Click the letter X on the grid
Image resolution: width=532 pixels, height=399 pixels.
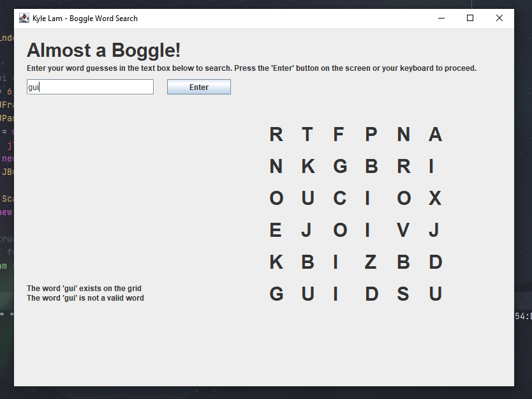435,198
